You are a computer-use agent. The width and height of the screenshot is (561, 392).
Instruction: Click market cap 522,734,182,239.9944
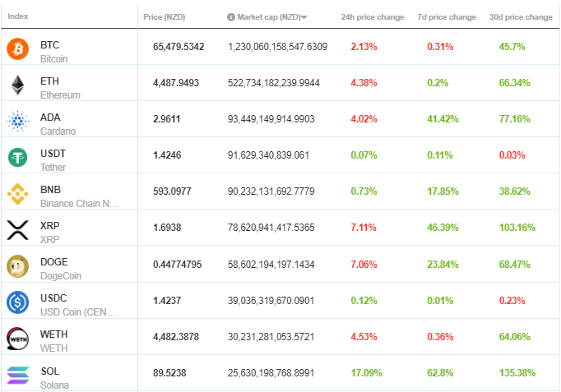[x=274, y=83]
